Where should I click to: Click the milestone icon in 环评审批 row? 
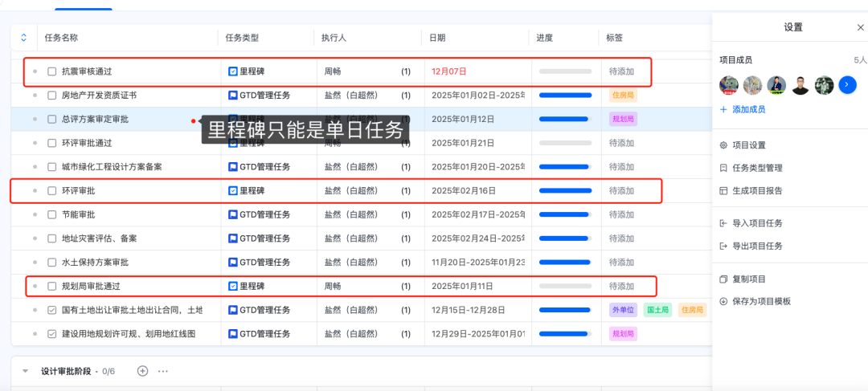[x=233, y=191]
